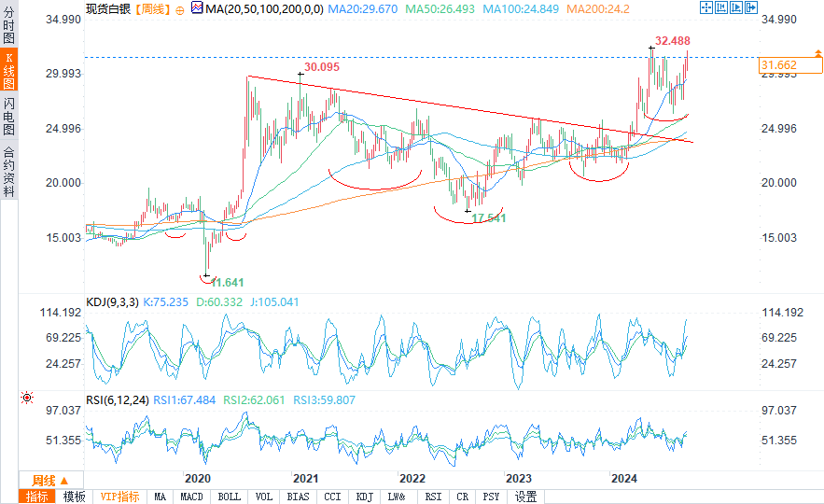The width and height of the screenshot is (824, 504).
Task: Click the RSI1:67.484 value
Action: [x=185, y=400]
